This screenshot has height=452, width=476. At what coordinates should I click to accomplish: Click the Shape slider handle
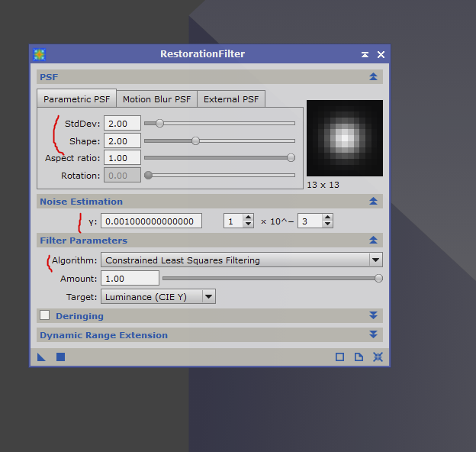[196, 141]
